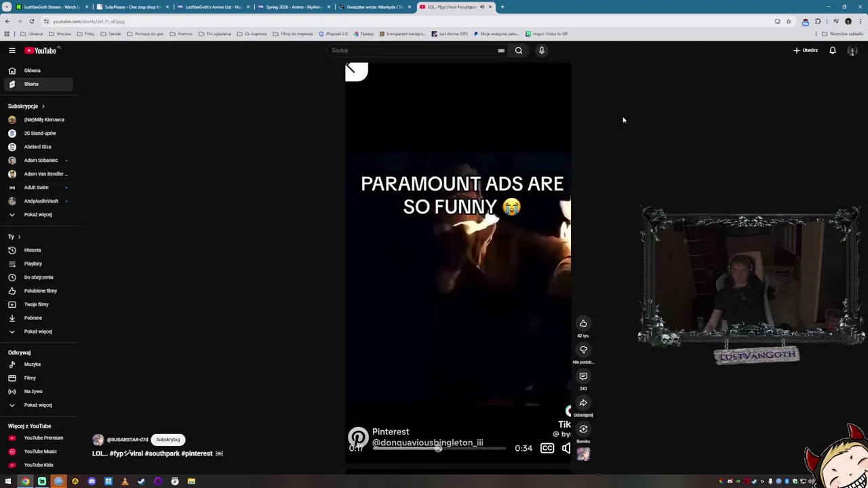Image resolution: width=868 pixels, height=488 pixels.
Task: Open YouTube notifications bell
Action: point(833,50)
